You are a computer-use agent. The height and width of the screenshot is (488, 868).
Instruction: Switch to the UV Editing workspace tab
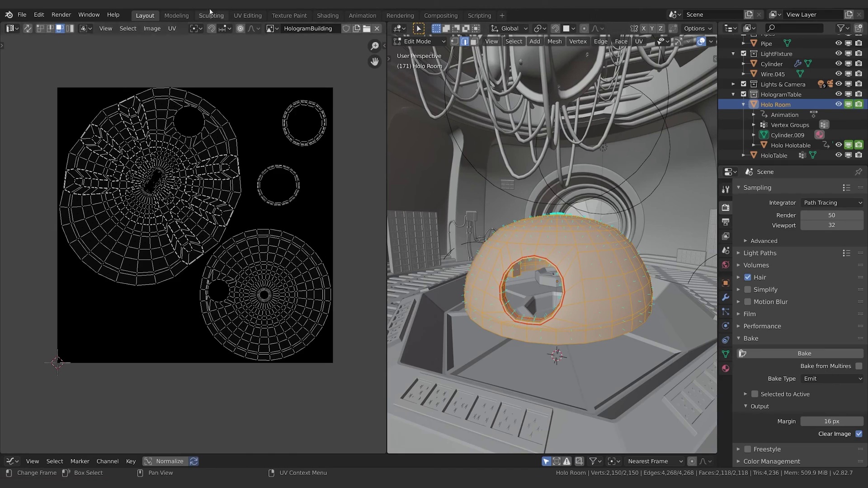click(247, 15)
